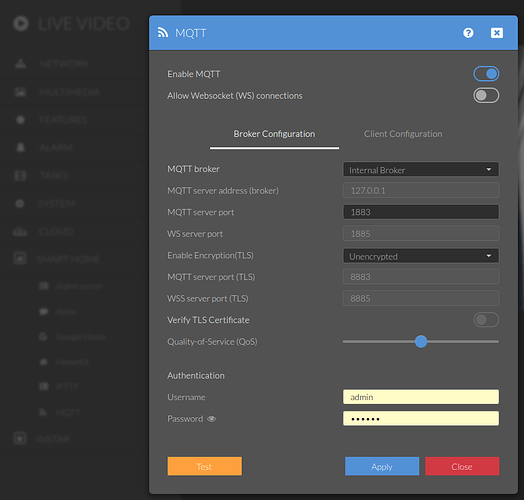The image size is (524, 500).
Task: Enable Allow Websocket connections toggle
Action: tap(486, 96)
